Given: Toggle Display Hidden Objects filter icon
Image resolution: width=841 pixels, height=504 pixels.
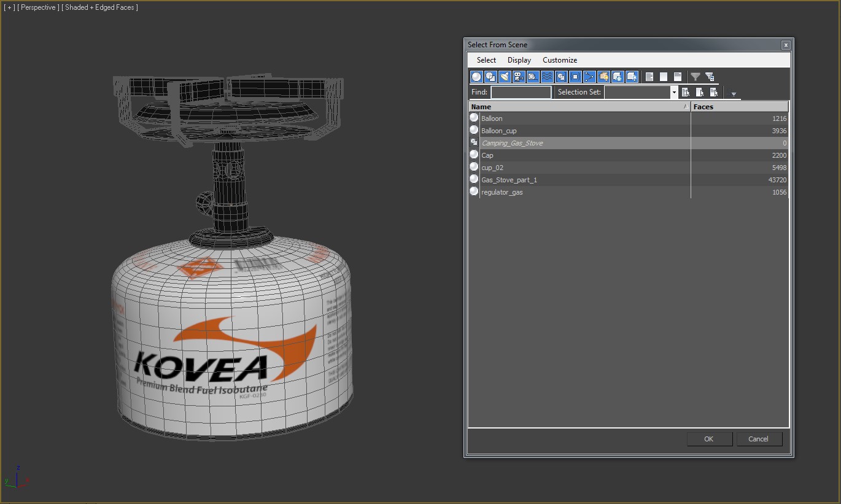Looking at the screenshot, I should click(x=632, y=77).
